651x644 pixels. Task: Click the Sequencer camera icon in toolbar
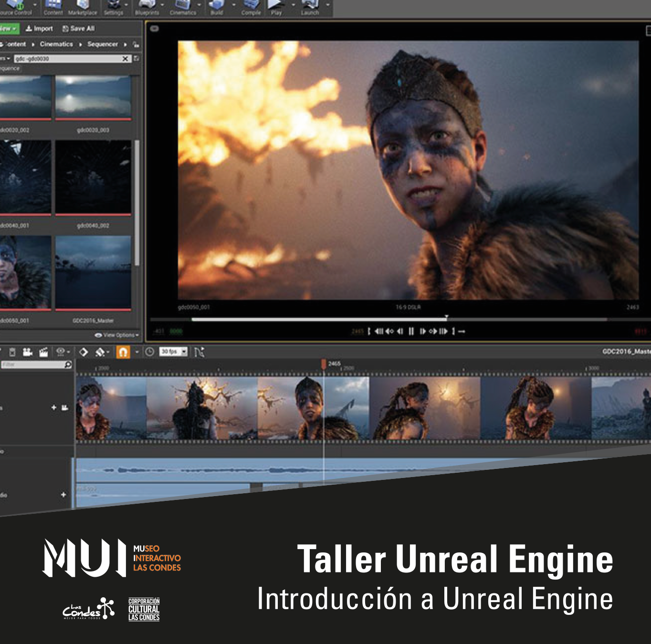[27, 352]
